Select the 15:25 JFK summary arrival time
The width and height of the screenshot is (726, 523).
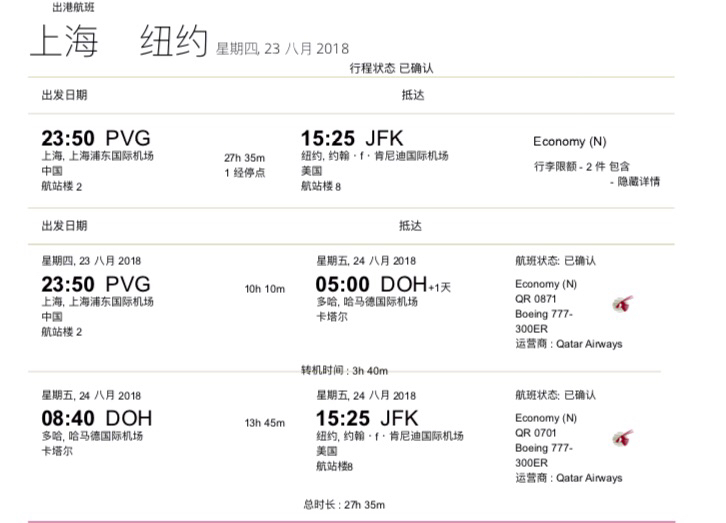tap(352, 138)
